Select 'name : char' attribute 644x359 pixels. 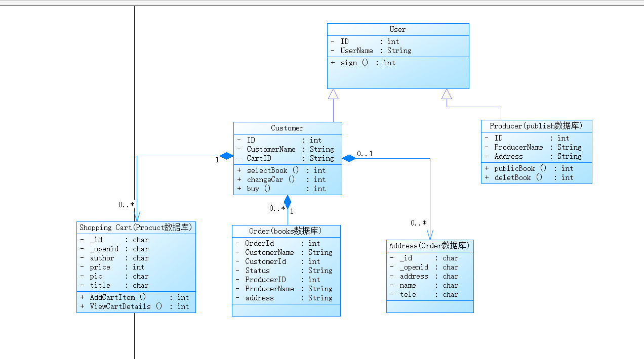pyautogui.click(x=424, y=285)
